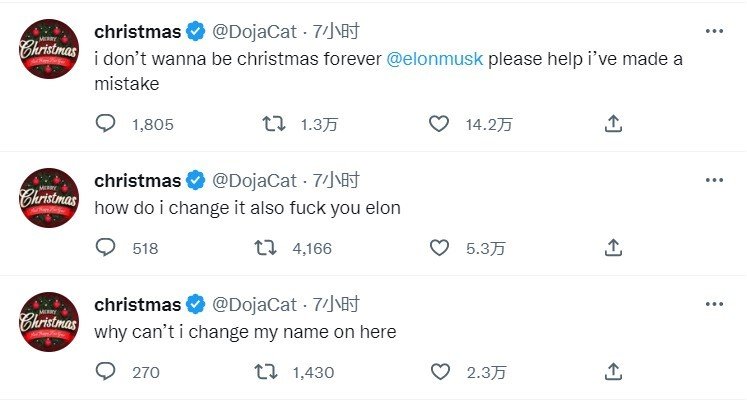
Task: Reply to 'why can't i change my name' tweet
Action: click(x=106, y=372)
